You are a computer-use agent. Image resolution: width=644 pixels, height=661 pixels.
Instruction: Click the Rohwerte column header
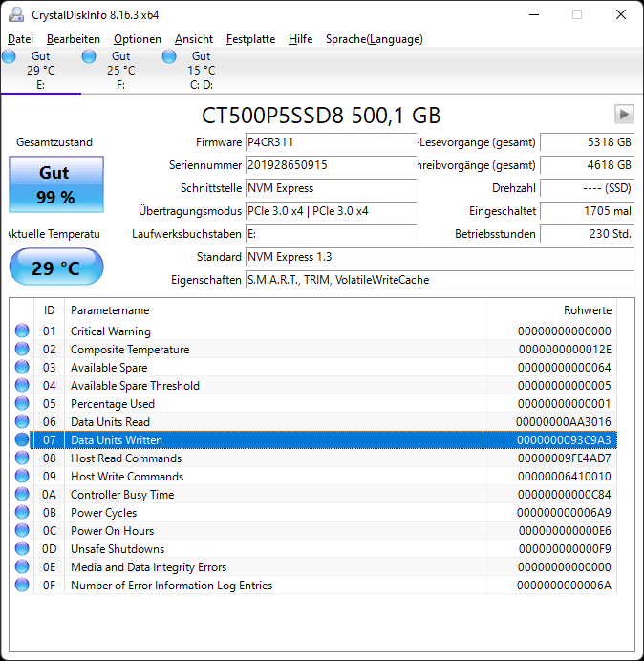550,310
